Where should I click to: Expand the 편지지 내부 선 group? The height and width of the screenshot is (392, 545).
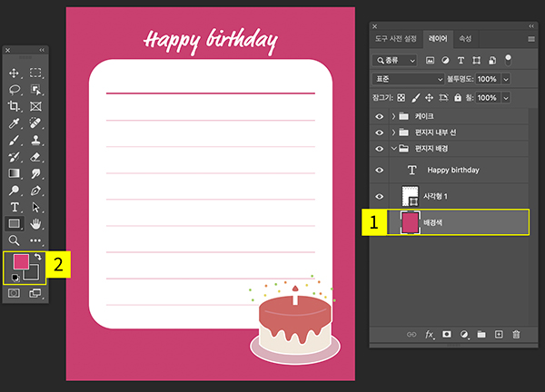393,132
